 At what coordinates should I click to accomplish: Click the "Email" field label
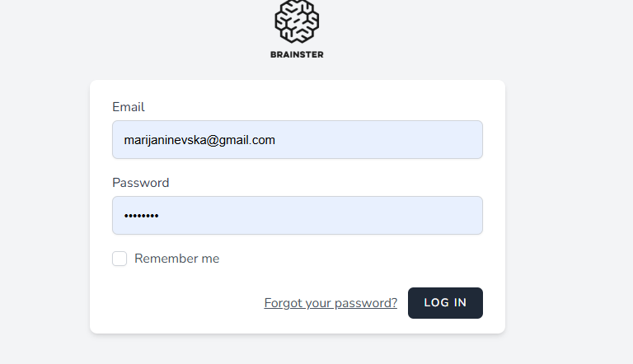129,107
